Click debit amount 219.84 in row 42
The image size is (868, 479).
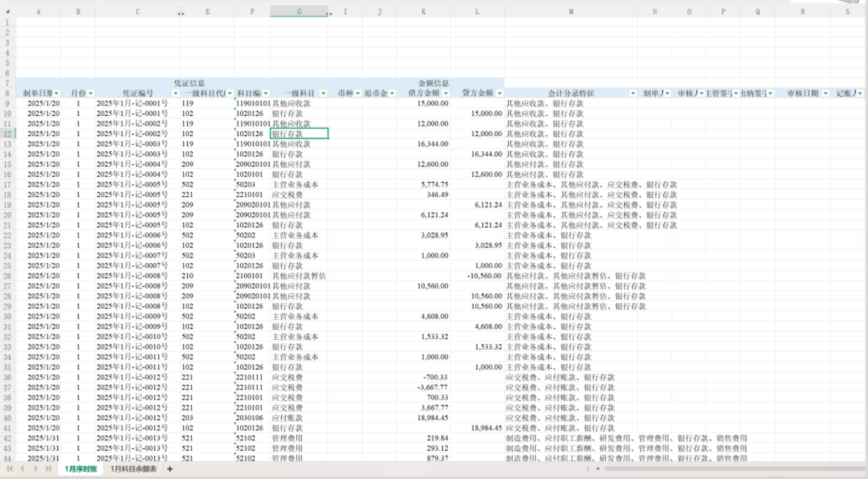[x=424, y=438]
